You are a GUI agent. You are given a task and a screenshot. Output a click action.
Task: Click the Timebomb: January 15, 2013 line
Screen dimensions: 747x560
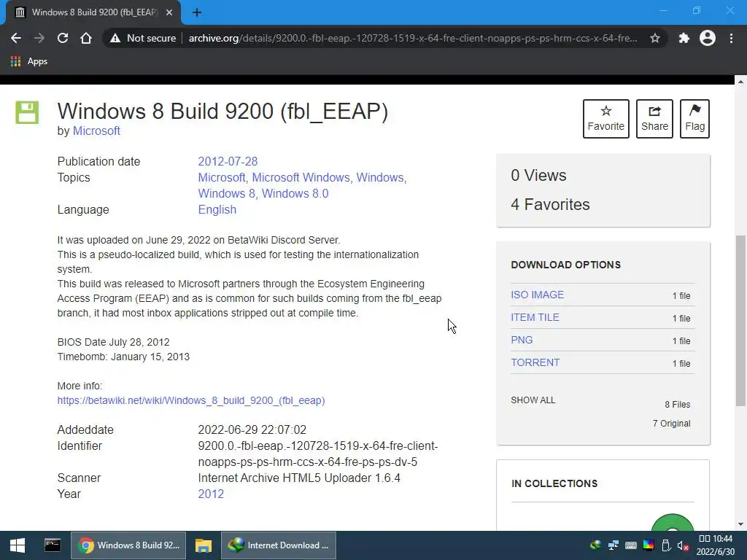click(123, 357)
